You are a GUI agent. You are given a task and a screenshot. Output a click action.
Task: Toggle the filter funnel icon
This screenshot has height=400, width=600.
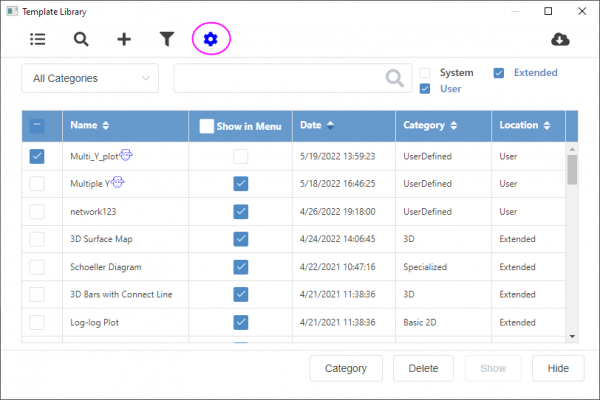167,39
